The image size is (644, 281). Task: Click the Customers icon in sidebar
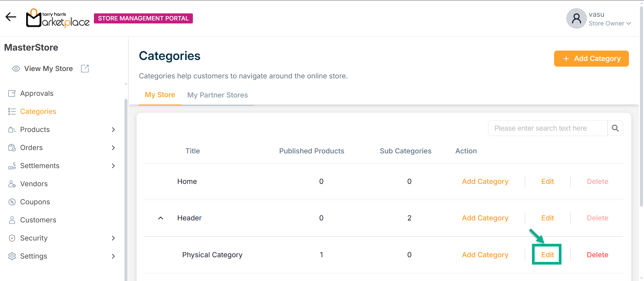coord(12,220)
